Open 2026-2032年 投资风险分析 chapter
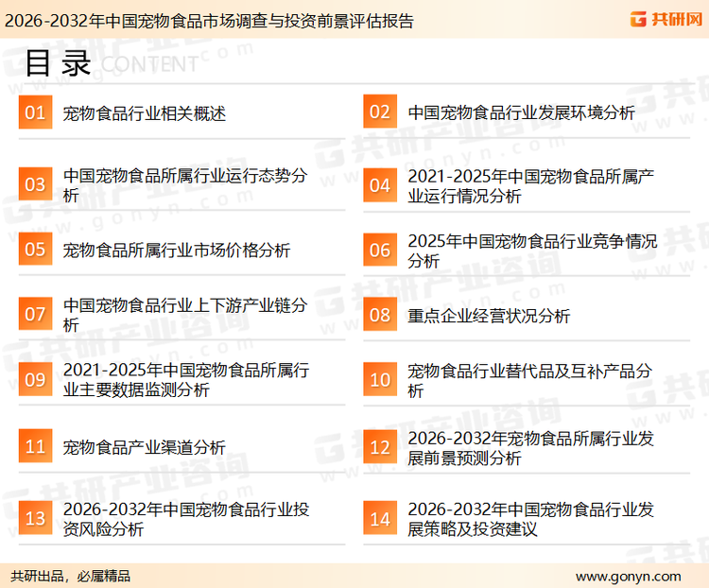Image resolution: width=709 pixels, height=588 pixels. click(x=184, y=519)
